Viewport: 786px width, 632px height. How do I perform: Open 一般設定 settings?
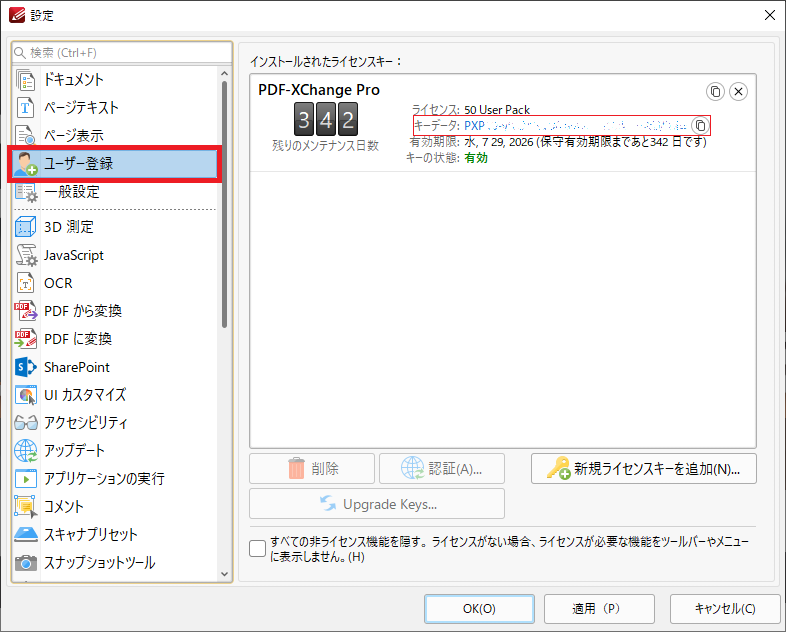click(115, 191)
